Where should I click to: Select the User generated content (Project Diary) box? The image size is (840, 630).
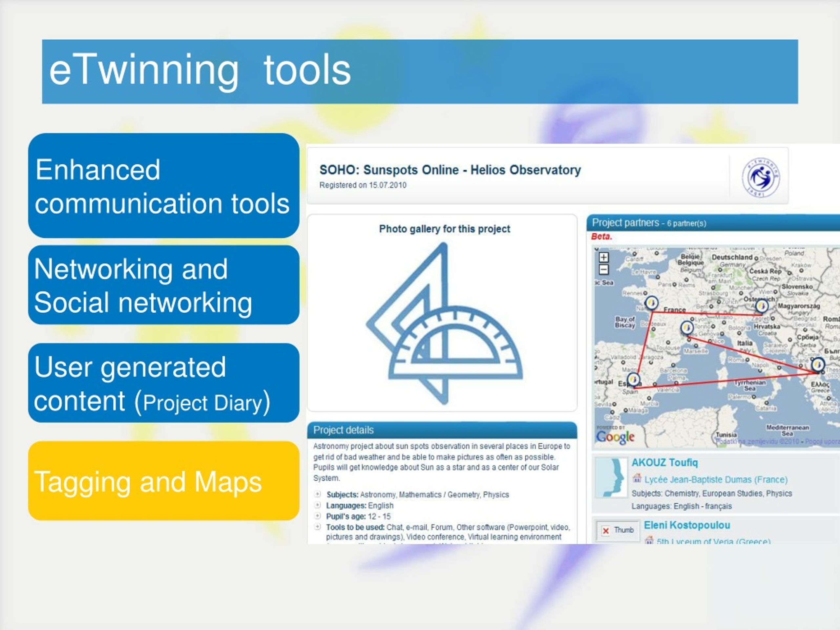(x=164, y=383)
